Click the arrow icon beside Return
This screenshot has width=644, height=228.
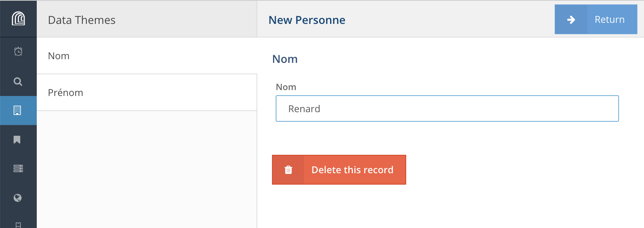[571, 19]
